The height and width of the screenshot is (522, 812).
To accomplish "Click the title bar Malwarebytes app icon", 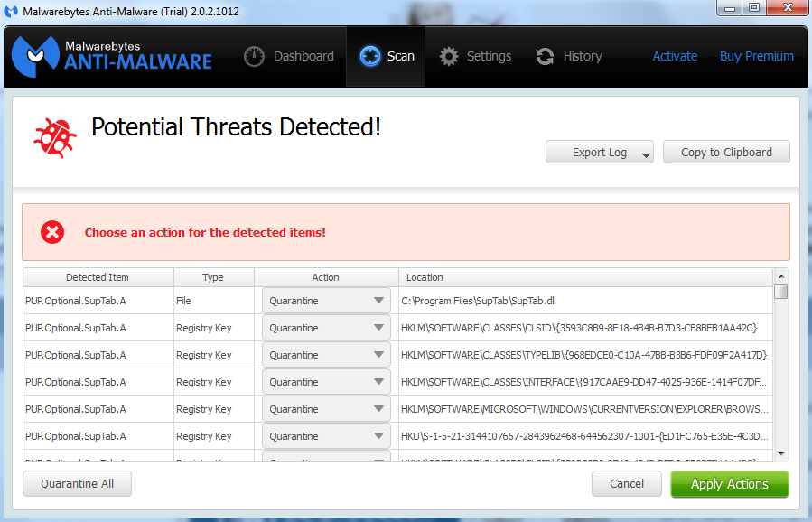I will 10,12.
